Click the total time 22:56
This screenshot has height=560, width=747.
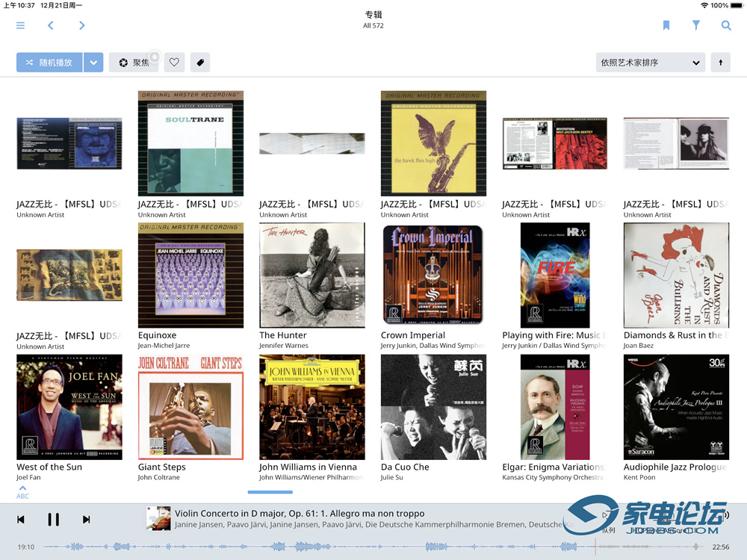[x=720, y=547]
